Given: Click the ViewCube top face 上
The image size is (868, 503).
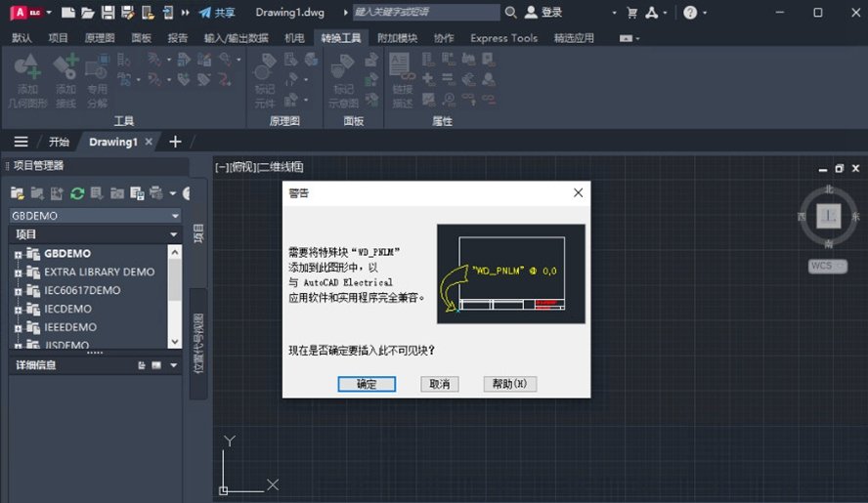Looking at the screenshot, I should click(x=828, y=216).
